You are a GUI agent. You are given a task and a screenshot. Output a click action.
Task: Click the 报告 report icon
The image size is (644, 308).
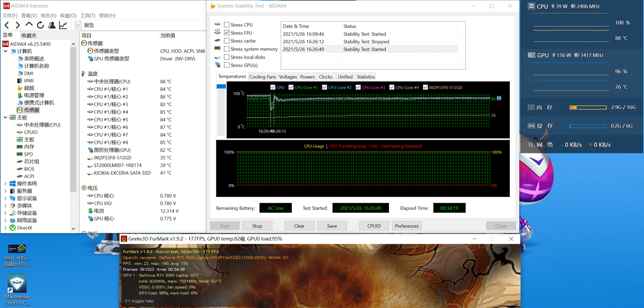(x=78, y=26)
